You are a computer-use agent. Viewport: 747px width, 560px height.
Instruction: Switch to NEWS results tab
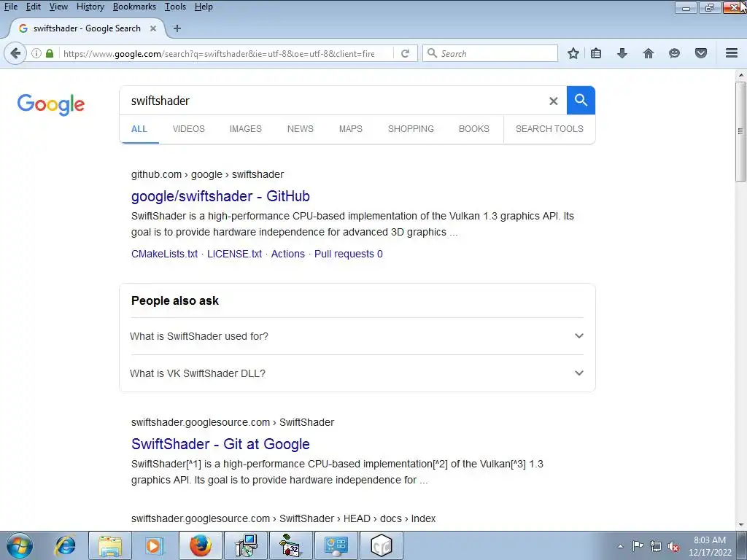pyautogui.click(x=300, y=129)
